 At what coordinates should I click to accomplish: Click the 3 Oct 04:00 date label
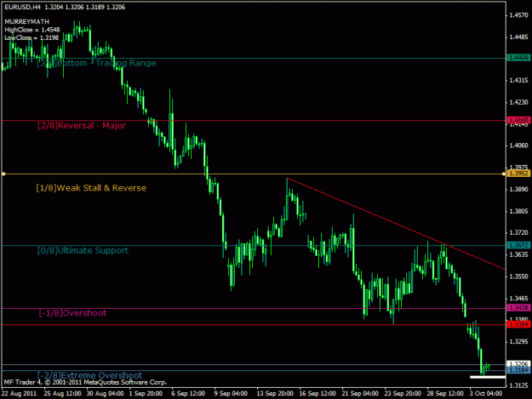[485, 394]
